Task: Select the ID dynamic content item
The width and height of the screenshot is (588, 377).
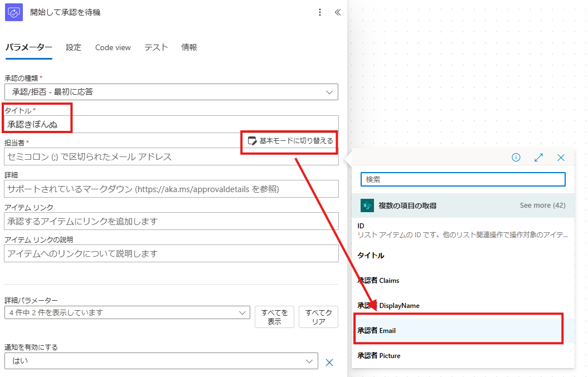Action: point(463,230)
